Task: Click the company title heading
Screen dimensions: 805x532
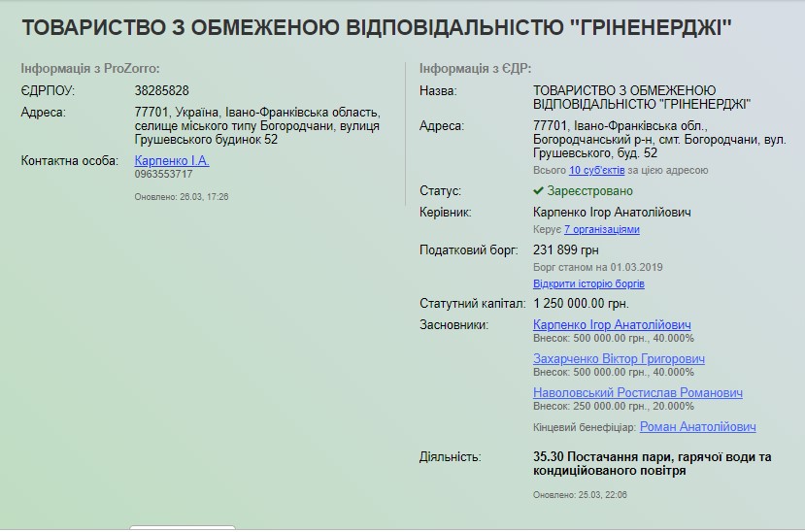Action: (376, 27)
